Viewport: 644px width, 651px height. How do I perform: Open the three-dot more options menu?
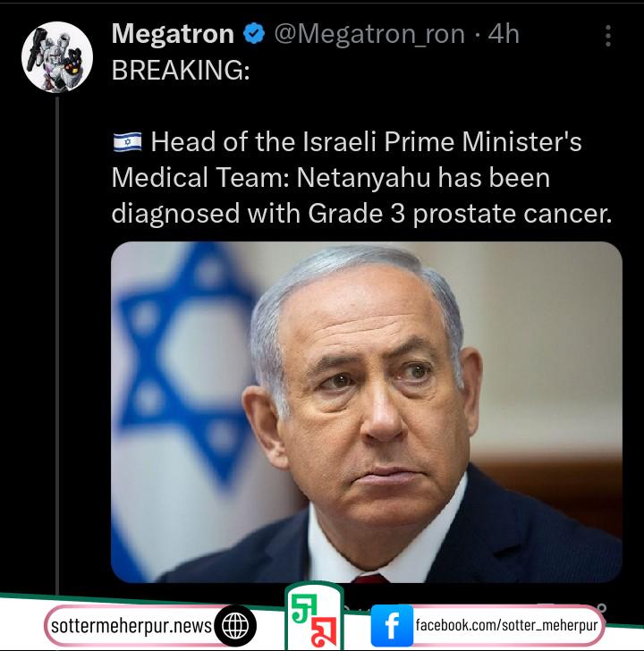click(608, 36)
